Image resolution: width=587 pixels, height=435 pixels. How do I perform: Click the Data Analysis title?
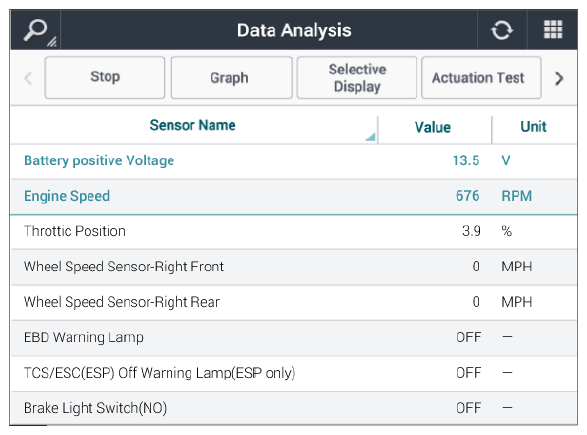click(x=294, y=30)
